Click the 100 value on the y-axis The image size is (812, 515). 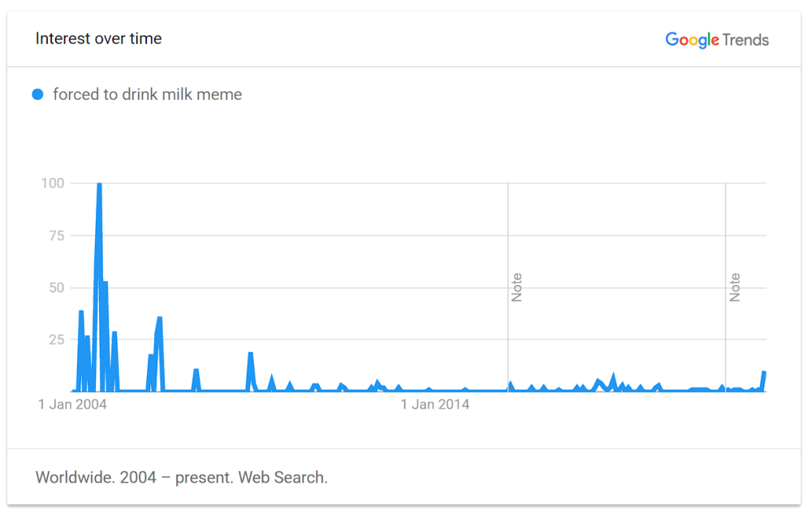53,183
